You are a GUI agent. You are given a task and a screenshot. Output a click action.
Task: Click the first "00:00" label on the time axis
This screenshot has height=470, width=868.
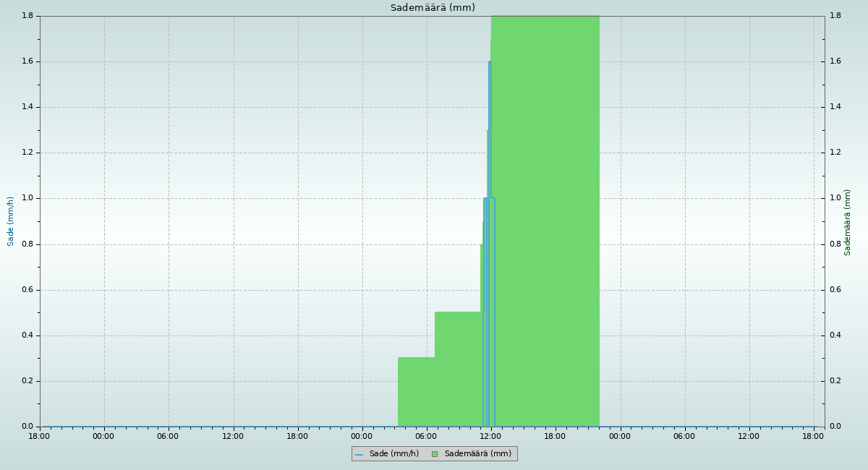click(x=103, y=436)
